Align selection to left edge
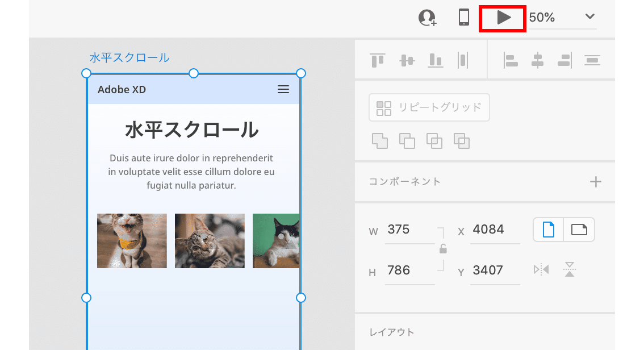 tap(510, 60)
